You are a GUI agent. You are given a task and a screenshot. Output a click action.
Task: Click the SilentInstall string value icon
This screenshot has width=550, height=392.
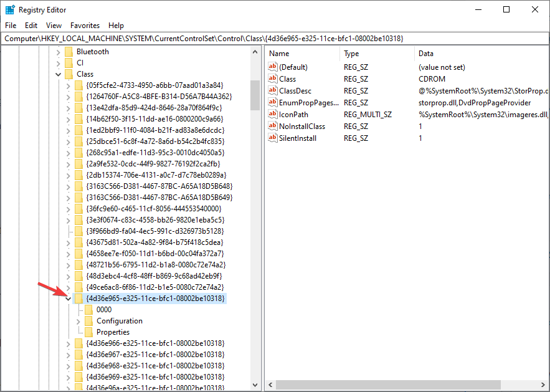(x=273, y=138)
